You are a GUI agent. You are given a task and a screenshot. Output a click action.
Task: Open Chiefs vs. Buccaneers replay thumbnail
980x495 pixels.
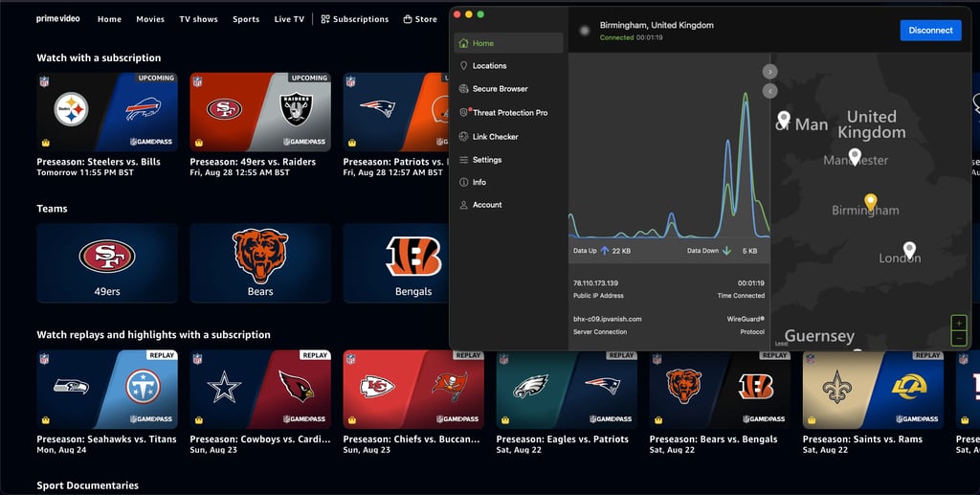coord(413,390)
